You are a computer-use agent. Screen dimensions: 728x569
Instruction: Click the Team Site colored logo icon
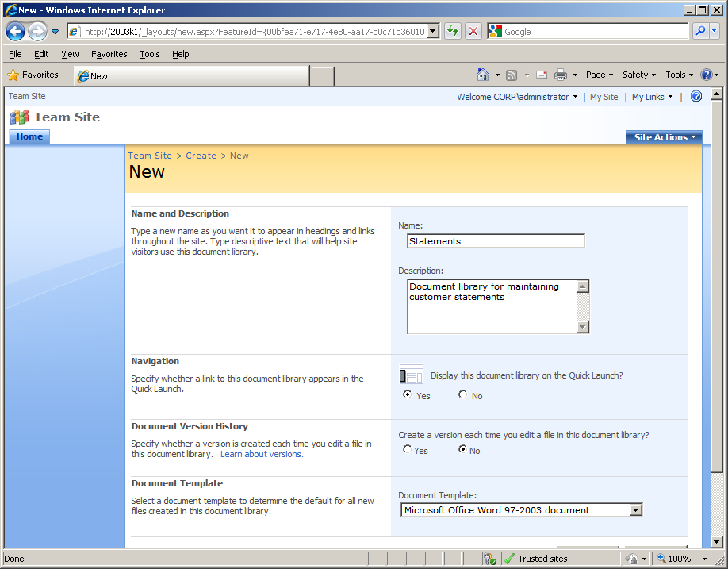point(21,117)
